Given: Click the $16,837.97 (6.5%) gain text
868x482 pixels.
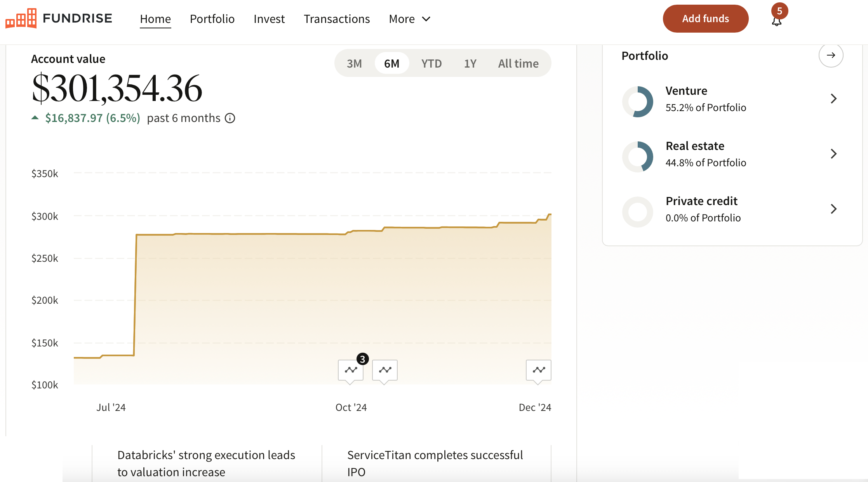Looking at the screenshot, I should pos(92,118).
